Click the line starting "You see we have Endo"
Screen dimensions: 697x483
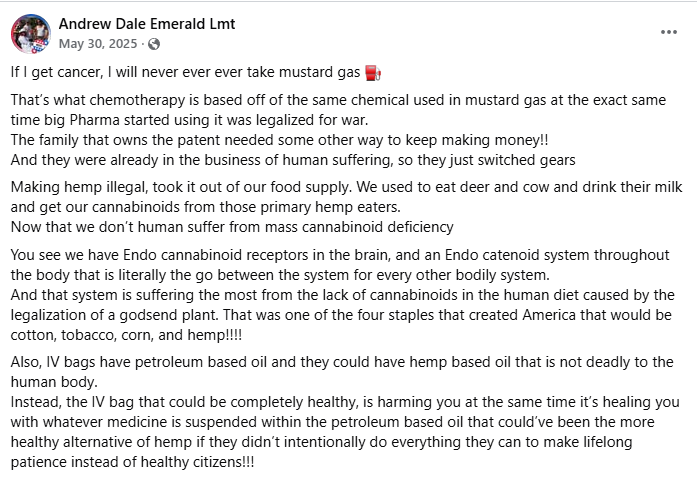pyautogui.click(x=340, y=255)
